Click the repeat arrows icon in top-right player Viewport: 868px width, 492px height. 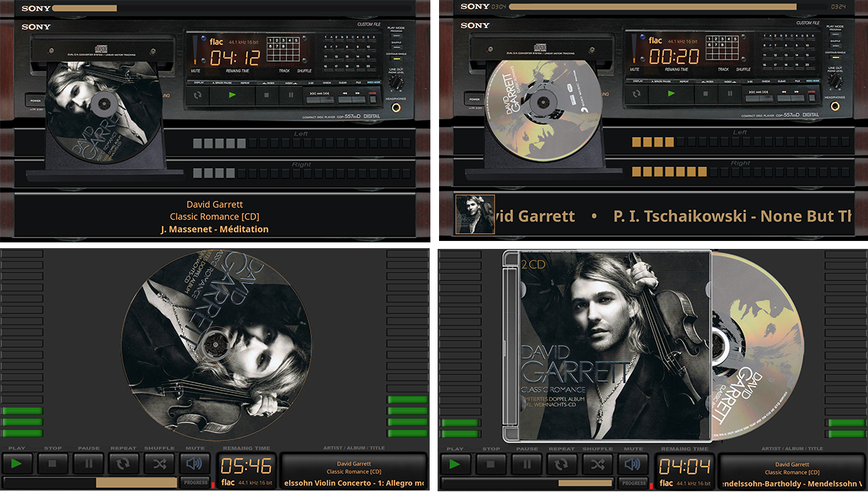click(x=638, y=93)
